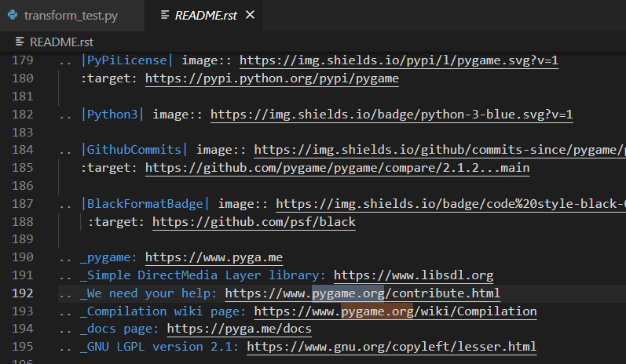The width and height of the screenshot is (626, 364).
Task: Click the _pygame: label text
Action: 108,257
